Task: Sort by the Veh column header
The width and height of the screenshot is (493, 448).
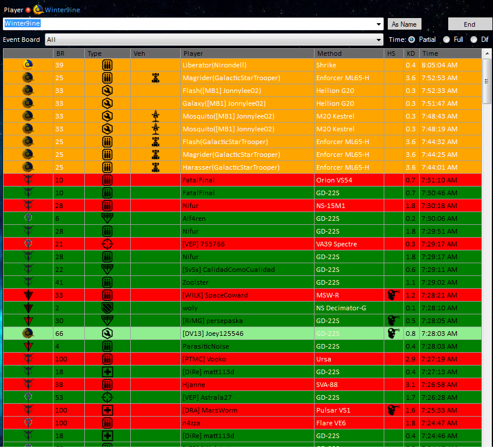Action: click(155, 53)
